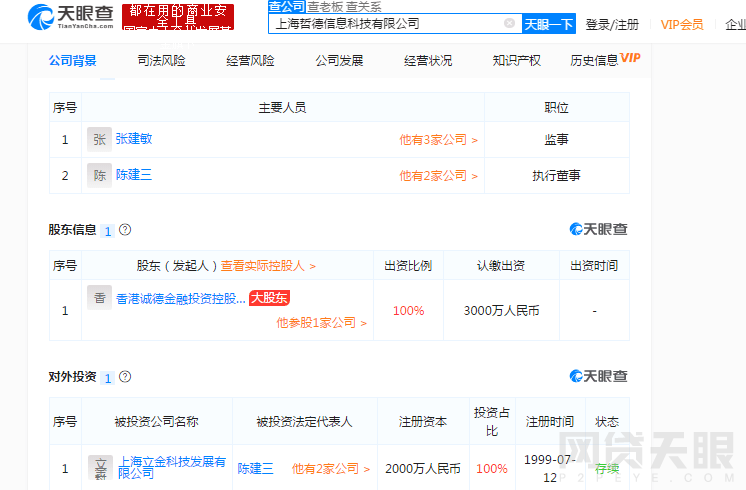Click the 股东信息 section heading
This screenshot has height=490, width=746.
(72, 230)
